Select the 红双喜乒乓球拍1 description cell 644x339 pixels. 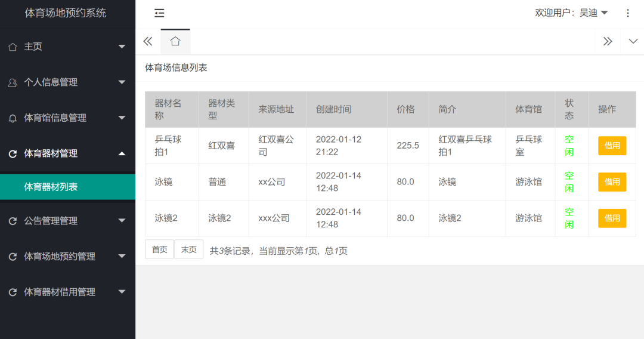467,146
